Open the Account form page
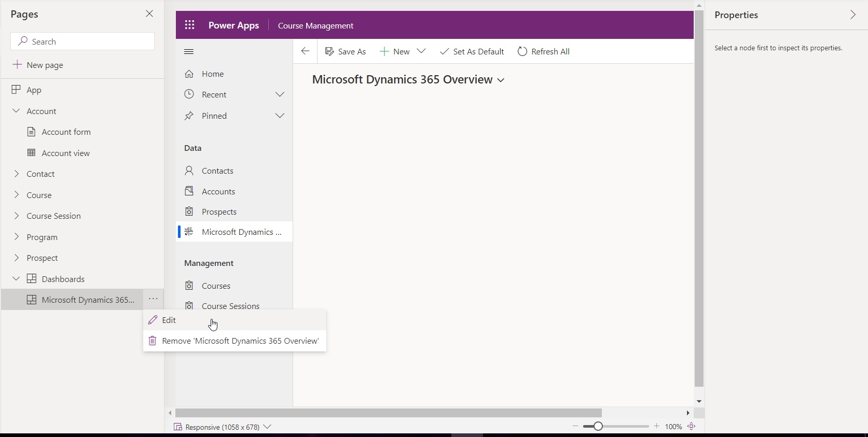The height and width of the screenshot is (437, 868). pos(66,132)
